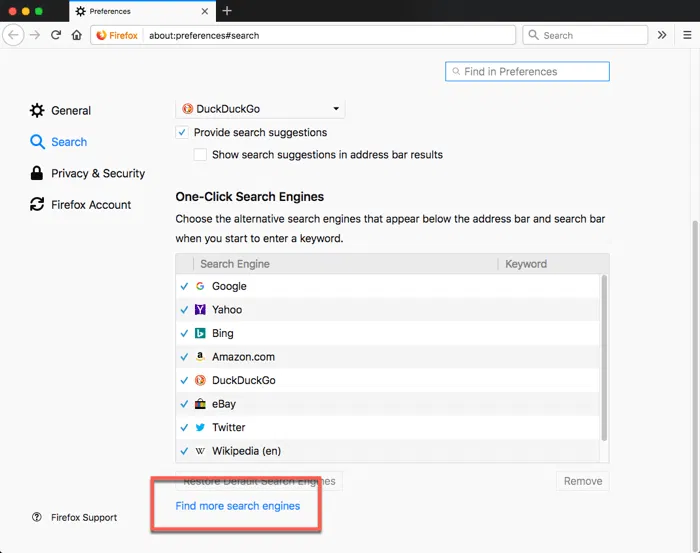Uncheck the Amazon.com one-click engine
Image resolution: width=700 pixels, height=553 pixels.
(x=184, y=357)
